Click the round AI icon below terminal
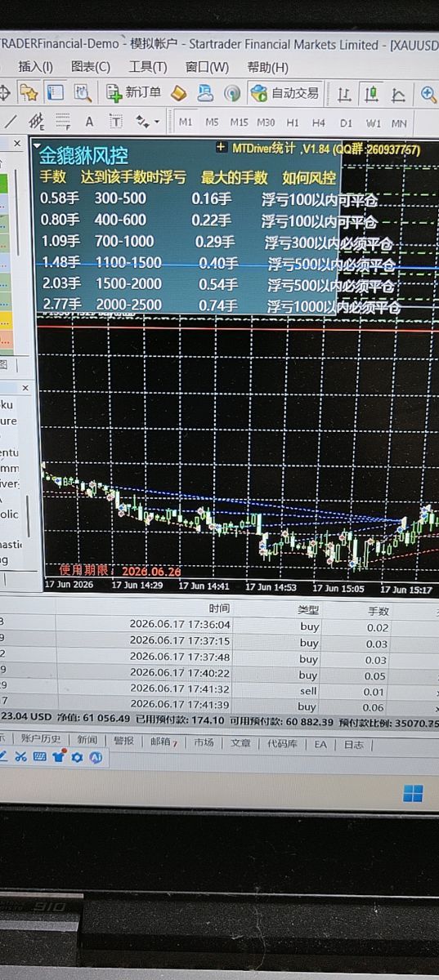439x980 pixels. (96, 758)
